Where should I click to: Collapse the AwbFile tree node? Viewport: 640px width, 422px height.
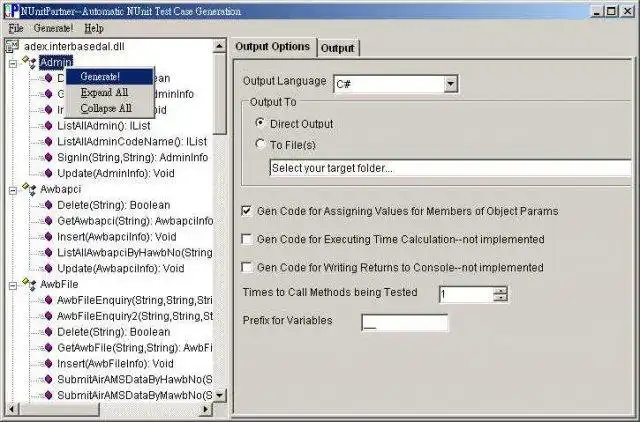(13, 286)
